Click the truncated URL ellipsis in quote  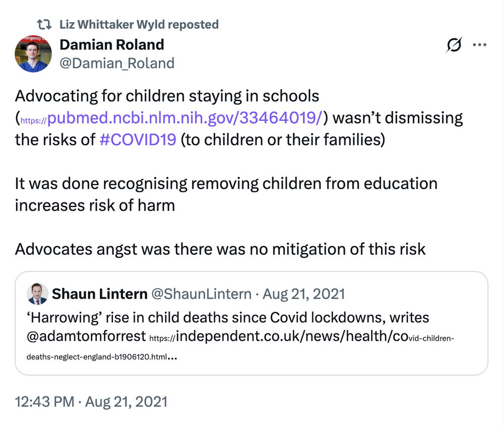point(172,358)
